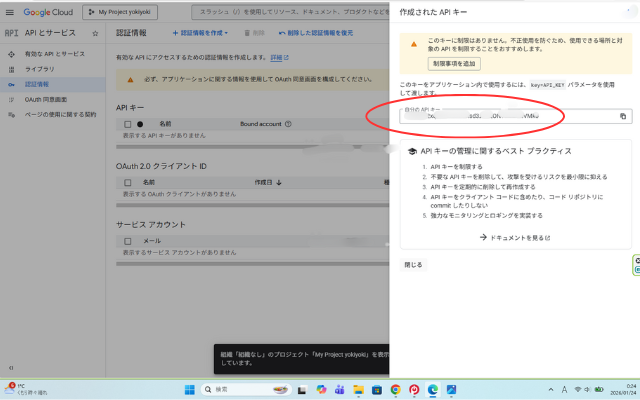Tick the OAuth 2.0 クライアント ID header checkbox

pyautogui.click(x=127, y=183)
